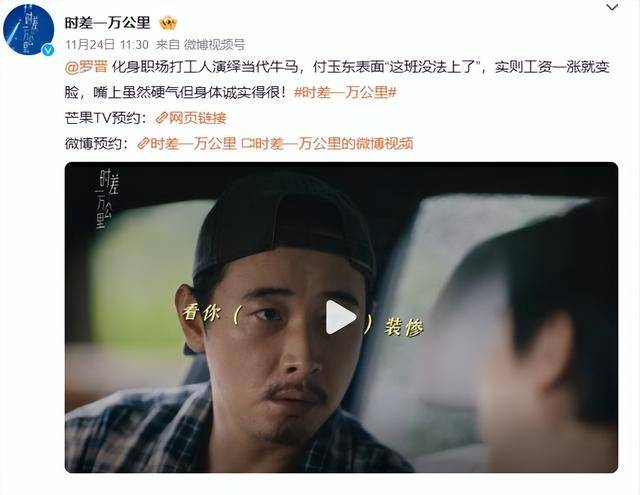
Task: Click the video thumbnail of man in cap
Action: (341, 317)
